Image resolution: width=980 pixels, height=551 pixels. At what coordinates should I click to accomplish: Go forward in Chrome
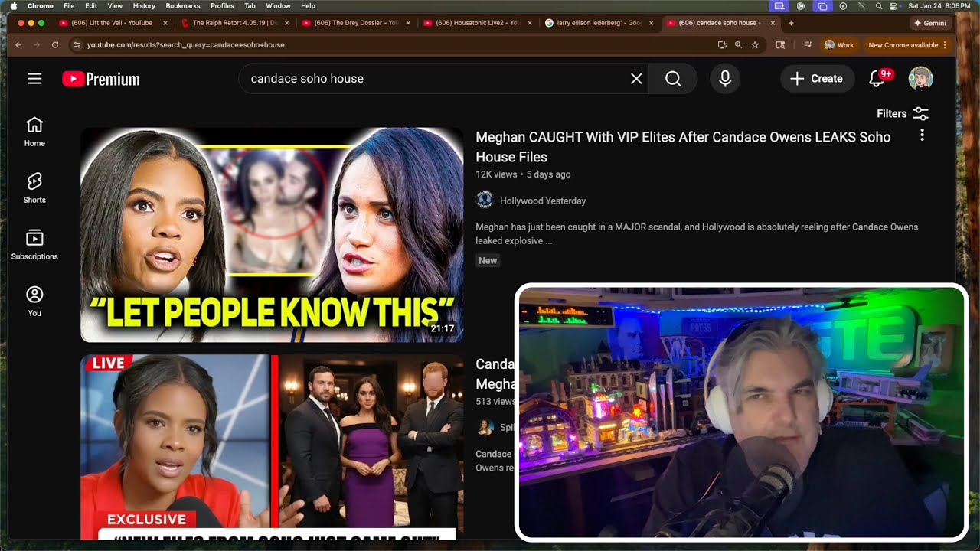click(x=37, y=45)
